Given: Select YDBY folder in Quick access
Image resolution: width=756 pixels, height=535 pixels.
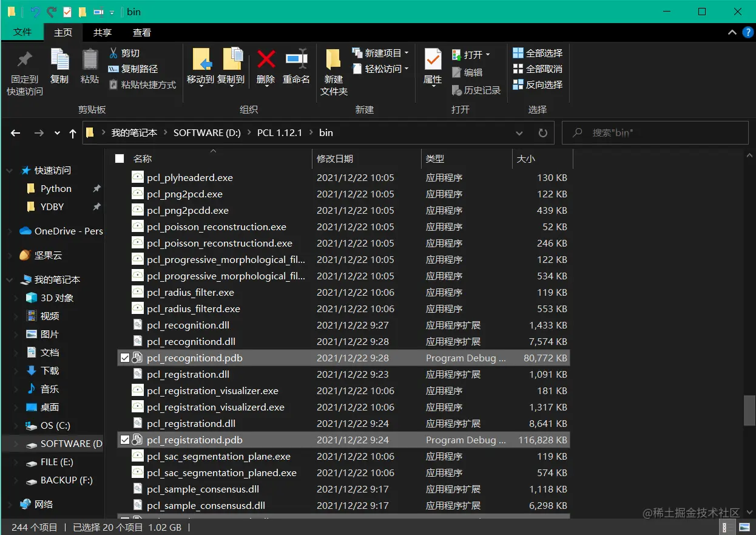Looking at the screenshot, I should [x=52, y=207].
